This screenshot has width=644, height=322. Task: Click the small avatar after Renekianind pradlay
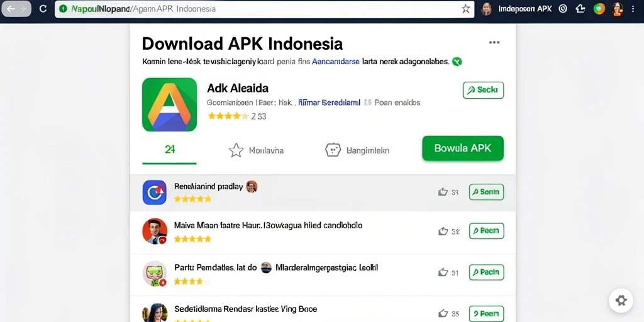(252, 186)
